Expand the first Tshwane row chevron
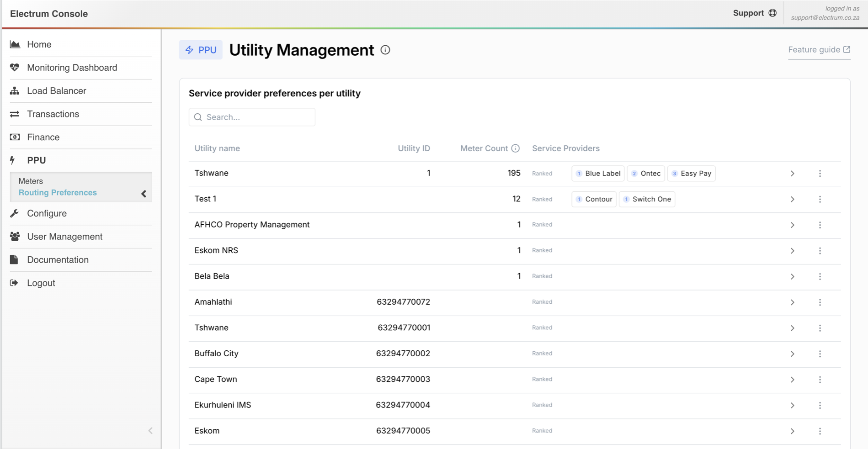 pos(792,174)
